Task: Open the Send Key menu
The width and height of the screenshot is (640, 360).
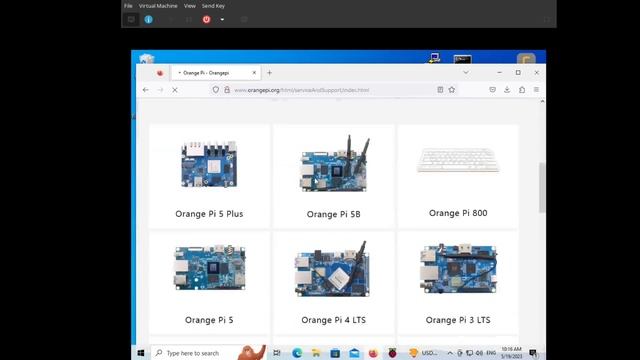Action: (213, 6)
